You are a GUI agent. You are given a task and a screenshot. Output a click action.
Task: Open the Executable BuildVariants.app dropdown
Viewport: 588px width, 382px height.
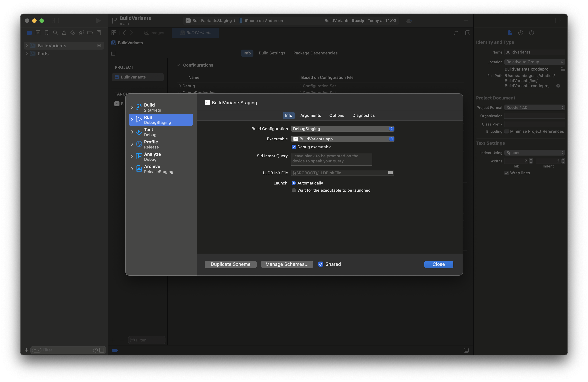[342, 139]
